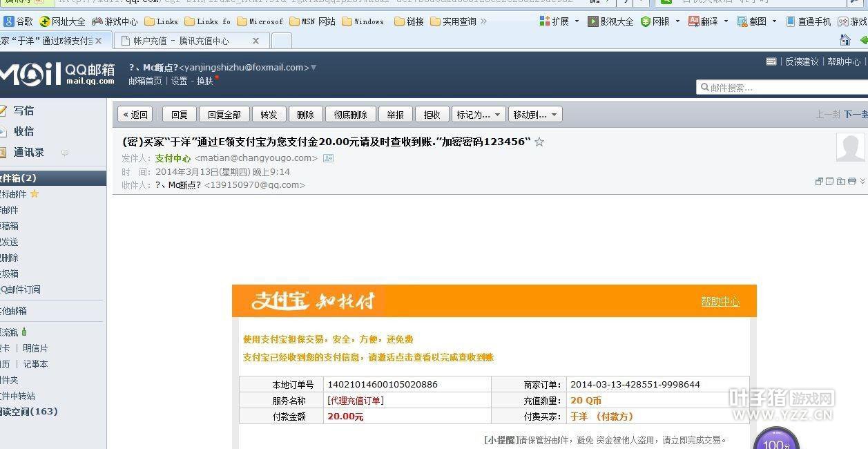Click the 返回 back button
The width and height of the screenshot is (868, 449).
click(135, 115)
